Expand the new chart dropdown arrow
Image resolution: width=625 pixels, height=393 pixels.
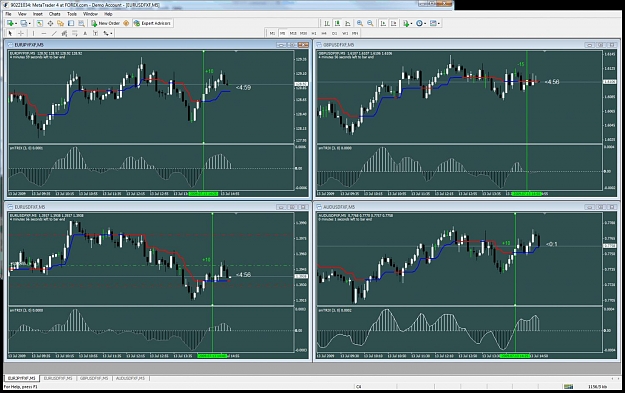point(16,24)
